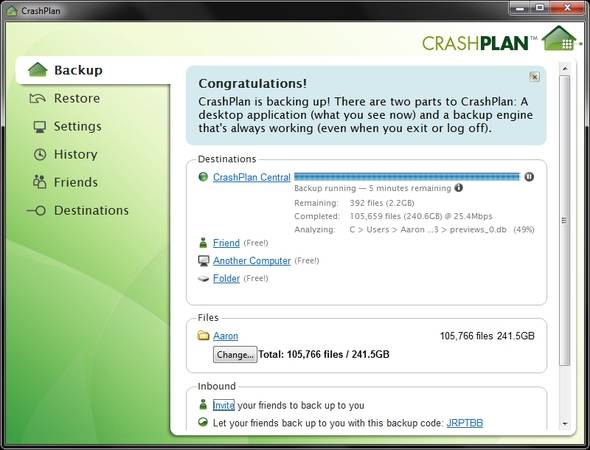Click the vertical scrollbar thumb
This screenshot has width=590, height=450.
click(x=564, y=220)
